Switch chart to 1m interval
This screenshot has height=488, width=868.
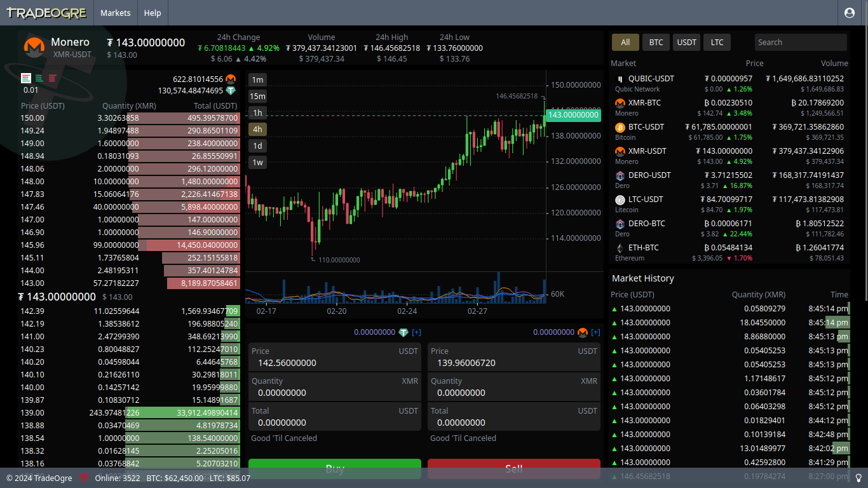click(x=257, y=79)
